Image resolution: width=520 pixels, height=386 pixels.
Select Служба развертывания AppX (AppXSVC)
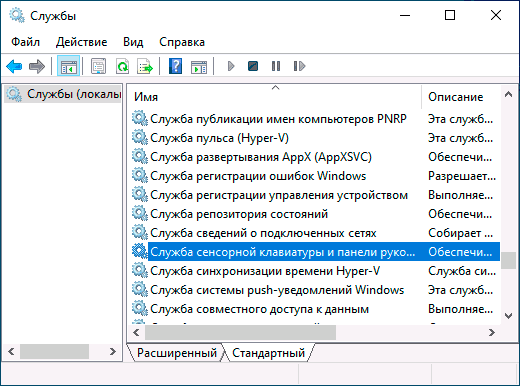point(261,157)
